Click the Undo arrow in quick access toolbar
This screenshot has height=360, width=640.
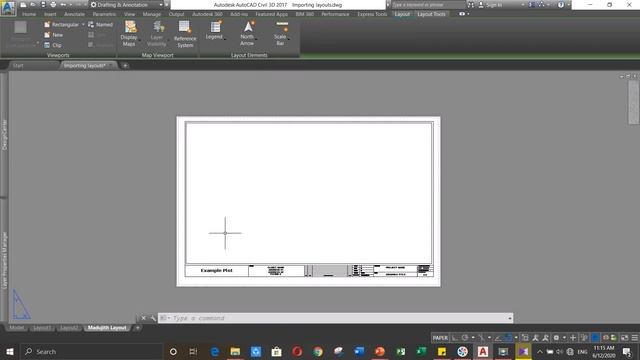[63, 5]
